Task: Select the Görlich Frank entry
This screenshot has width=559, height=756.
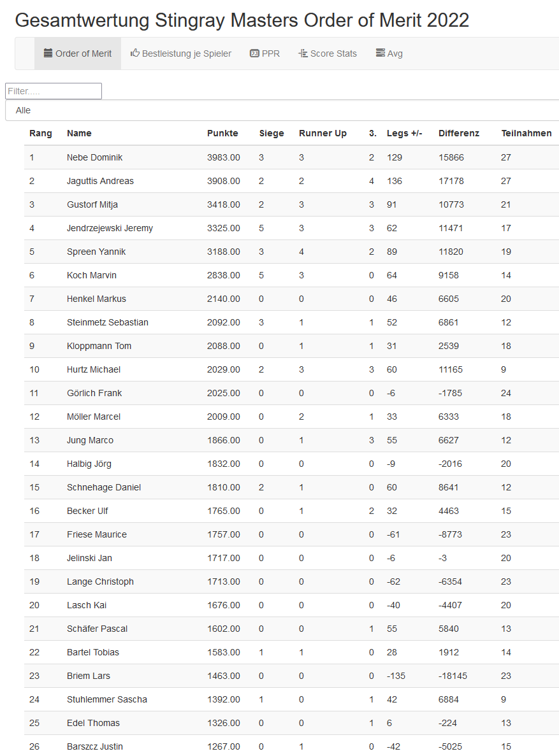Action: pyautogui.click(x=94, y=393)
